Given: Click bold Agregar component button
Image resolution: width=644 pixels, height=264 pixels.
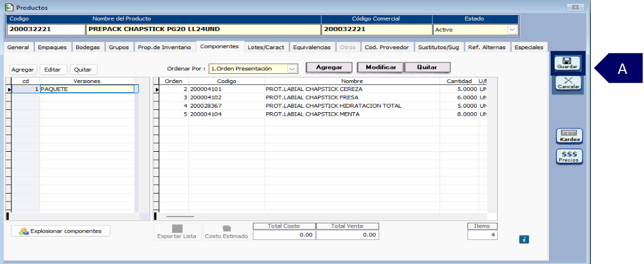Looking at the screenshot, I should click(x=329, y=68).
